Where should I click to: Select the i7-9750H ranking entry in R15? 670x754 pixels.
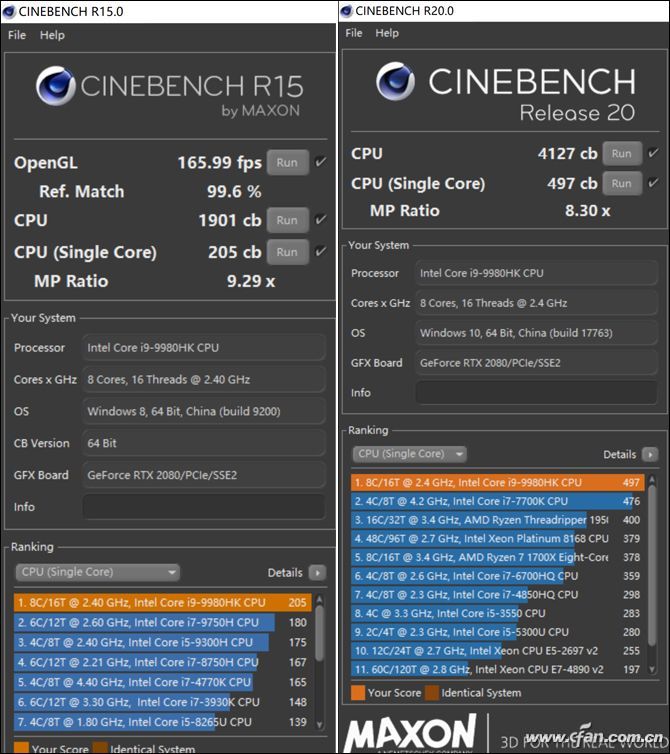tap(143, 622)
